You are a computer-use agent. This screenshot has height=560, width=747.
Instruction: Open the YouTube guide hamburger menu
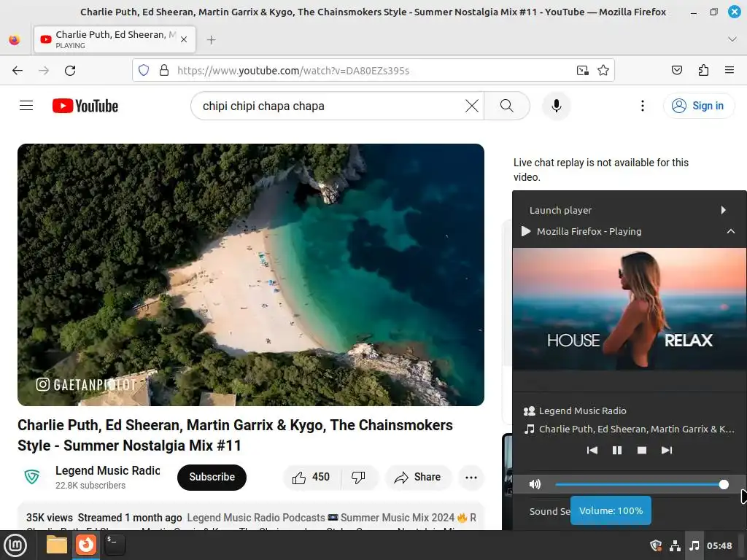(26, 106)
